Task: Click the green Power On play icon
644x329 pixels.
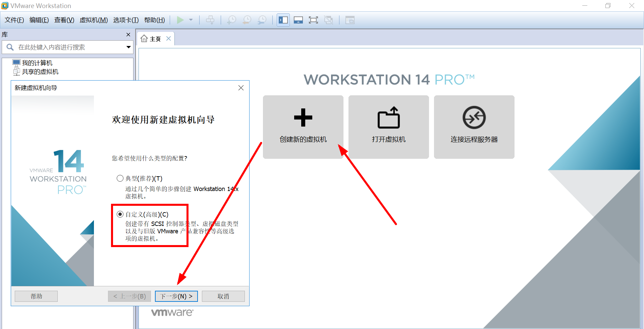Action: coord(180,20)
